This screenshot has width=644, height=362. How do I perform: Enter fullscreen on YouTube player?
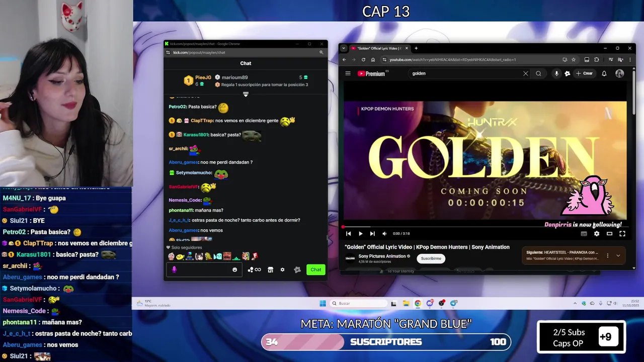tap(622, 233)
